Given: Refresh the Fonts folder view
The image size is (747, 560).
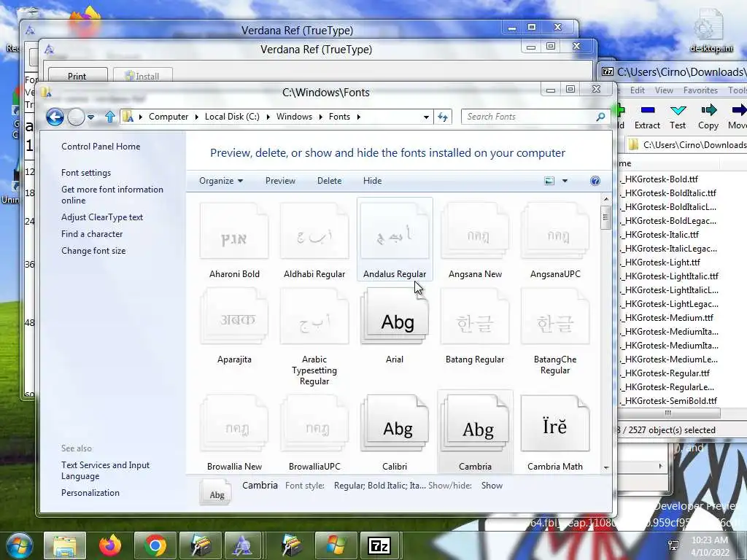Looking at the screenshot, I should (x=443, y=117).
